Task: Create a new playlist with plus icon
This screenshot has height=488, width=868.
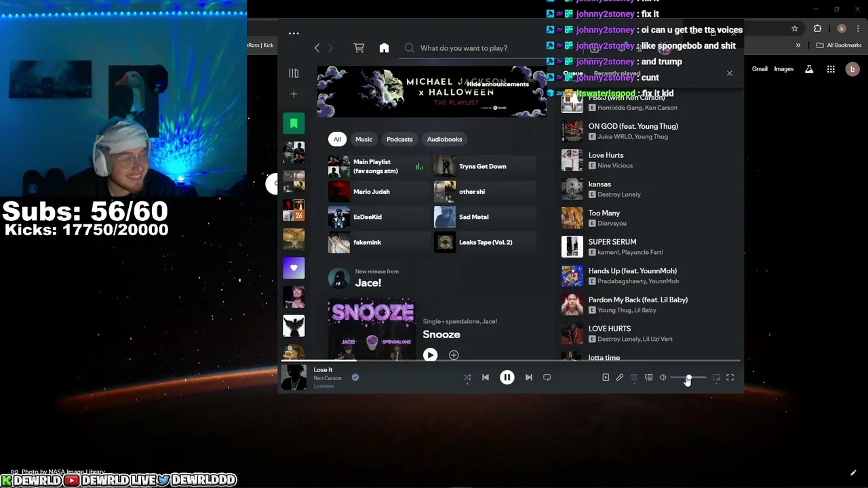Action: (x=294, y=94)
